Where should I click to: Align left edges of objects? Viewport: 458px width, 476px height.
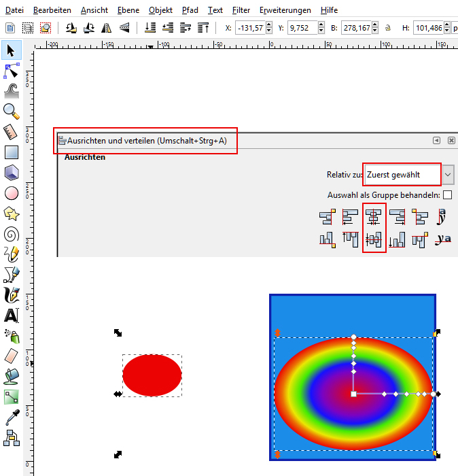point(351,217)
